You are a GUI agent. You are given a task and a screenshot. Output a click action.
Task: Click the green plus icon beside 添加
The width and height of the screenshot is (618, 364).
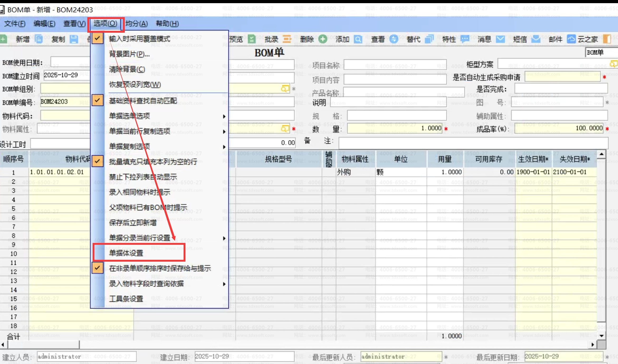323,39
